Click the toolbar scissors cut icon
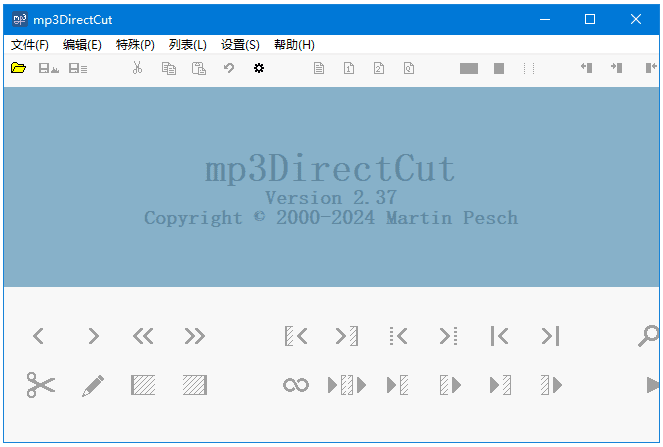 [x=138, y=68]
